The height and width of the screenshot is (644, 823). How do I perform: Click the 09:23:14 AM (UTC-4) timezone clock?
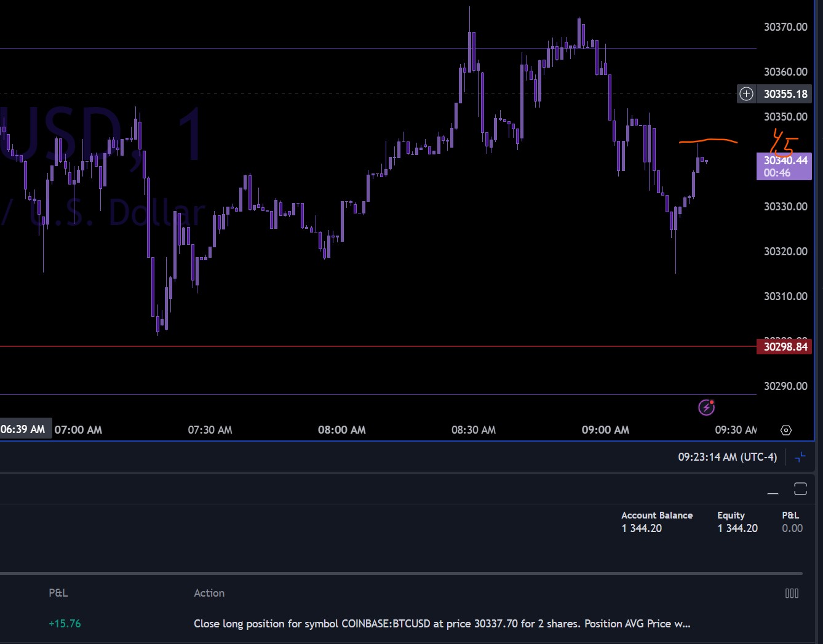727,457
